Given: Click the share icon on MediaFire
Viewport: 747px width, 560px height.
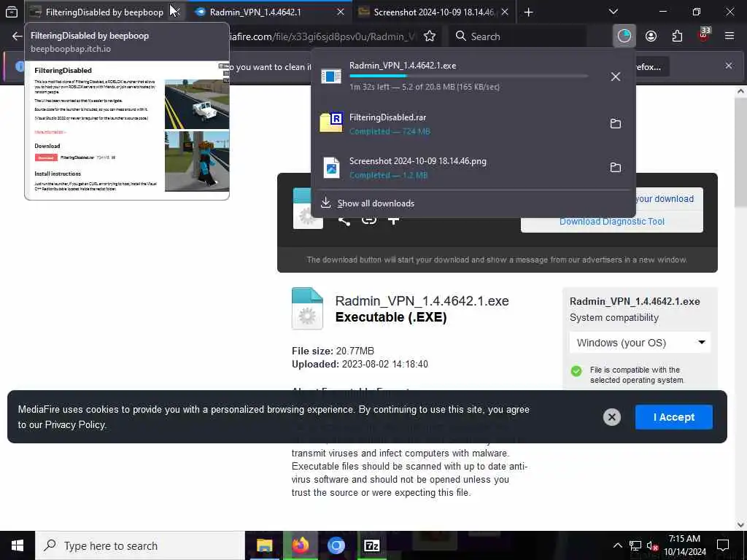Looking at the screenshot, I should pyautogui.click(x=344, y=220).
